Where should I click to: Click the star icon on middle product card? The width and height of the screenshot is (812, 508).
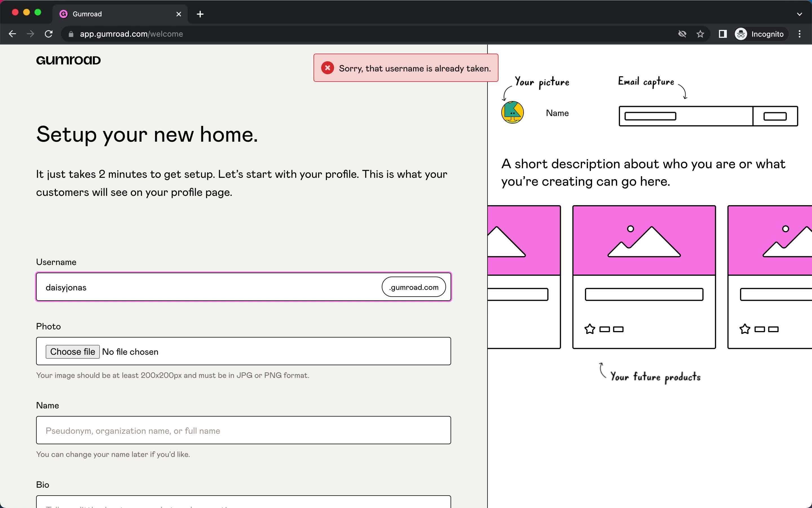[x=590, y=329]
